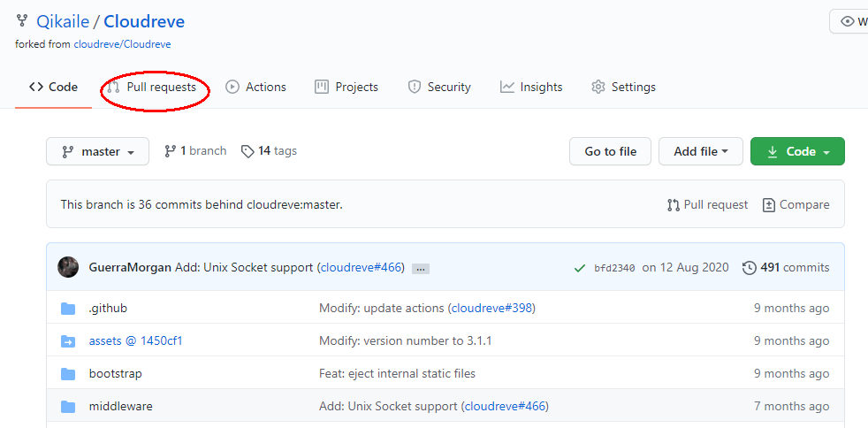The height and width of the screenshot is (428, 868).
Task: Open the Insights tab
Action: [531, 87]
